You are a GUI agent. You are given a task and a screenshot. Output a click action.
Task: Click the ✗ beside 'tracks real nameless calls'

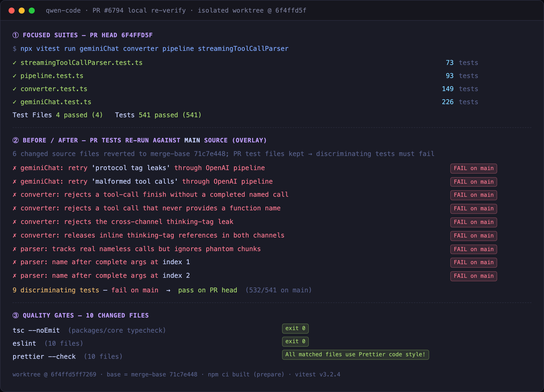[x=15, y=249]
